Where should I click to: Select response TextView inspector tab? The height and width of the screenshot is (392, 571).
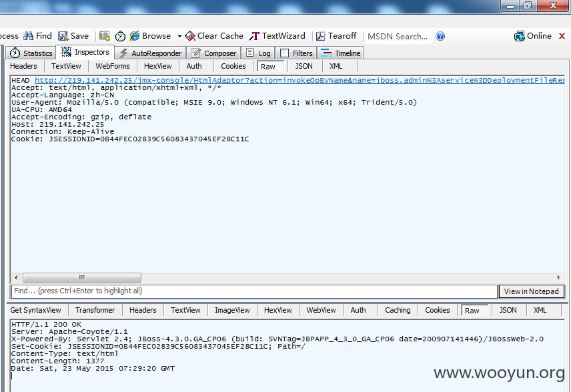[x=185, y=310]
